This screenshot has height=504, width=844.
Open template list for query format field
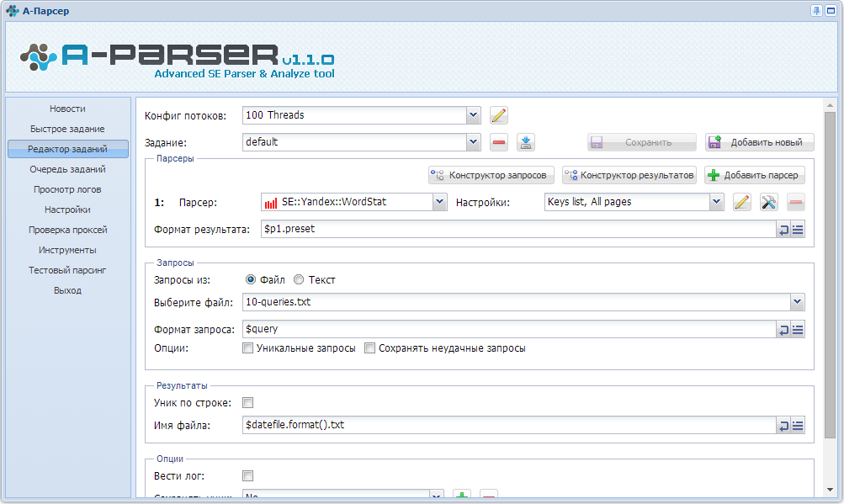pos(798,330)
